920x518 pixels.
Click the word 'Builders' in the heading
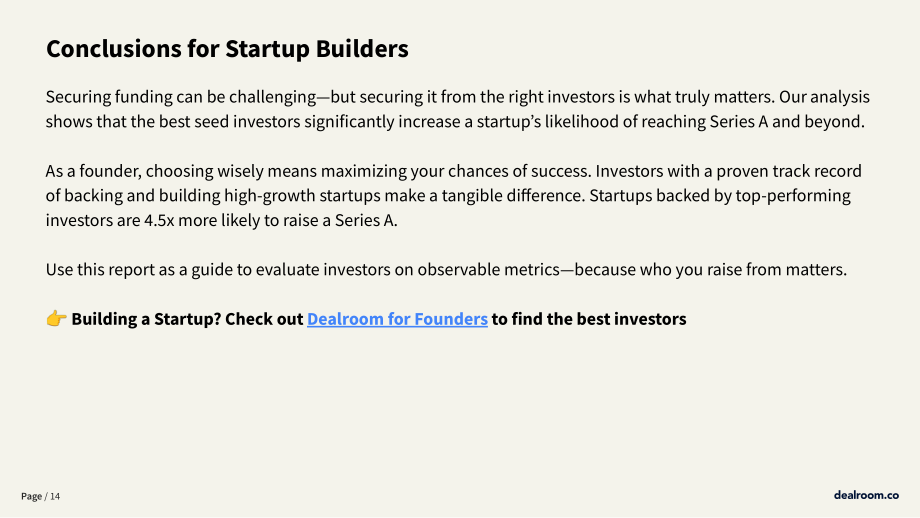tap(362, 49)
